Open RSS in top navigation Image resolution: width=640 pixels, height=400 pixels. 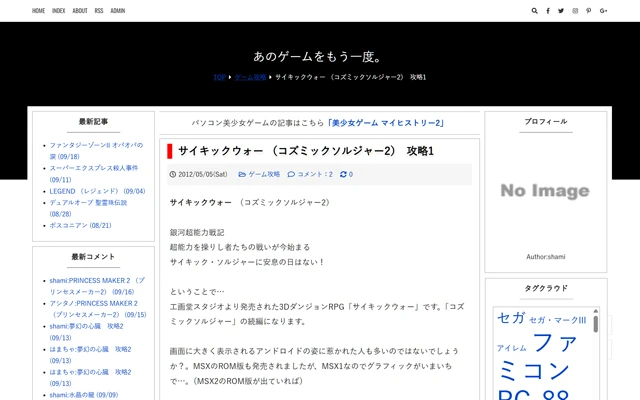[99, 11]
